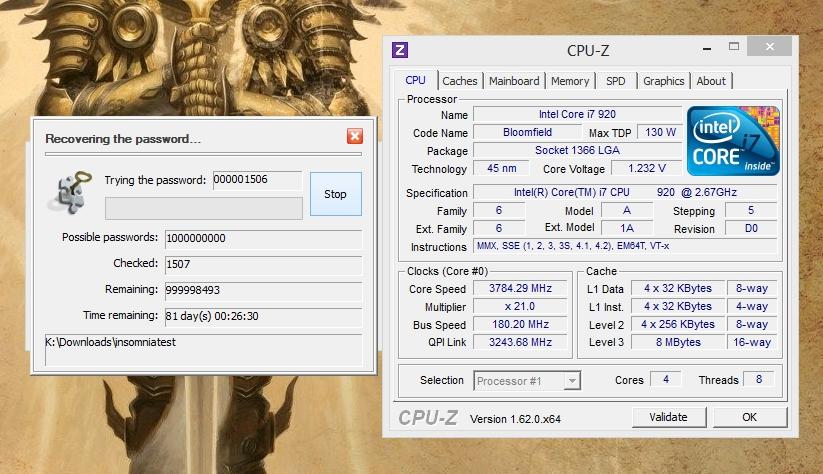Click the Level 2 value 4 x 256 KBytes

click(678, 324)
